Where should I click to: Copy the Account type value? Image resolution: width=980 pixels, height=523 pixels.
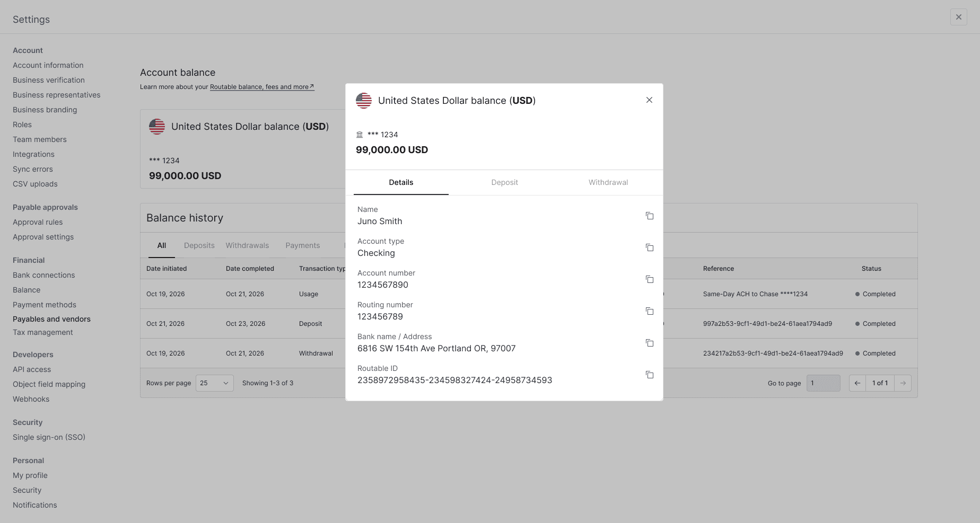tap(649, 247)
